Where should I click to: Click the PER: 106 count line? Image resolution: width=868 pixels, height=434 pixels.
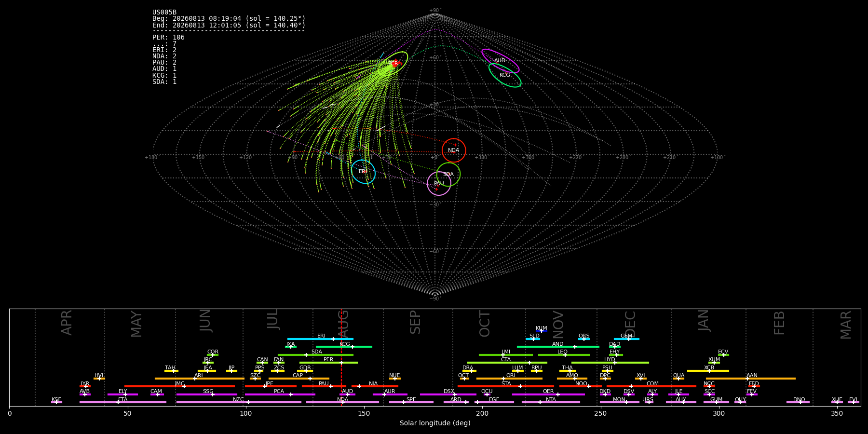click(x=168, y=37)
